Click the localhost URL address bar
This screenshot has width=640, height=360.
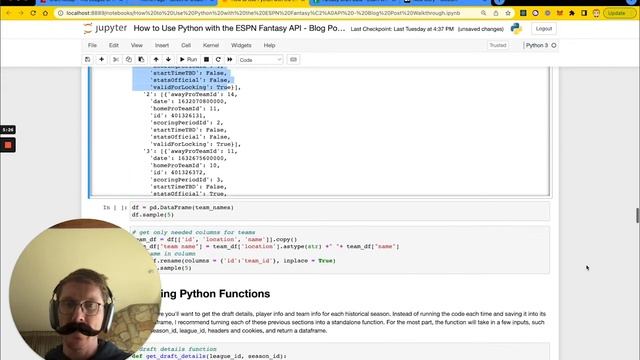click(263, 13)
